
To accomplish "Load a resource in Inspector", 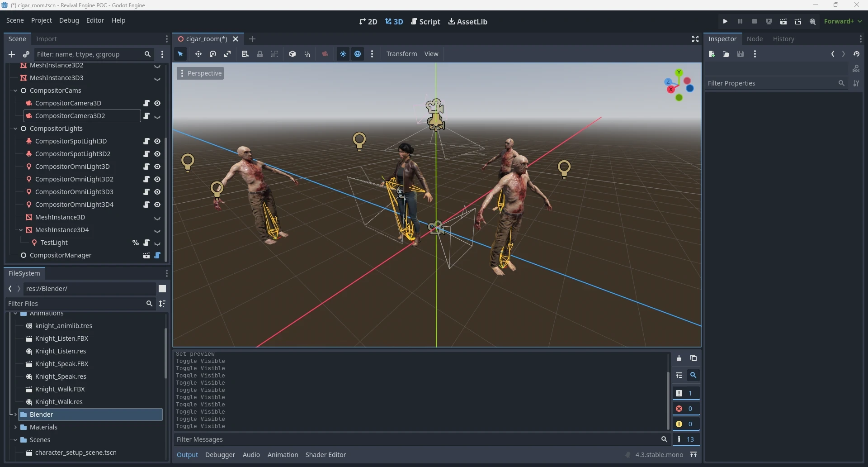I will 726,54.
